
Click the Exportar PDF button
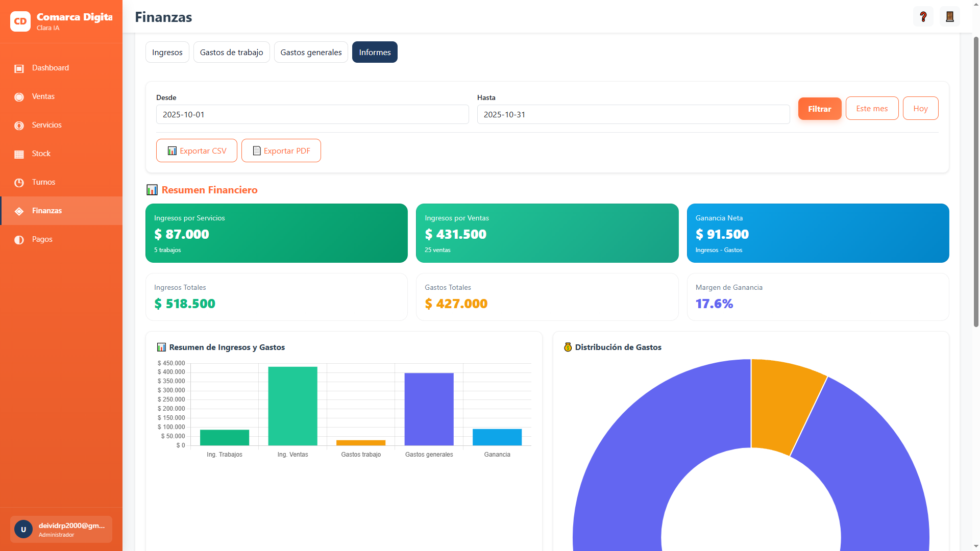point(281,151)
